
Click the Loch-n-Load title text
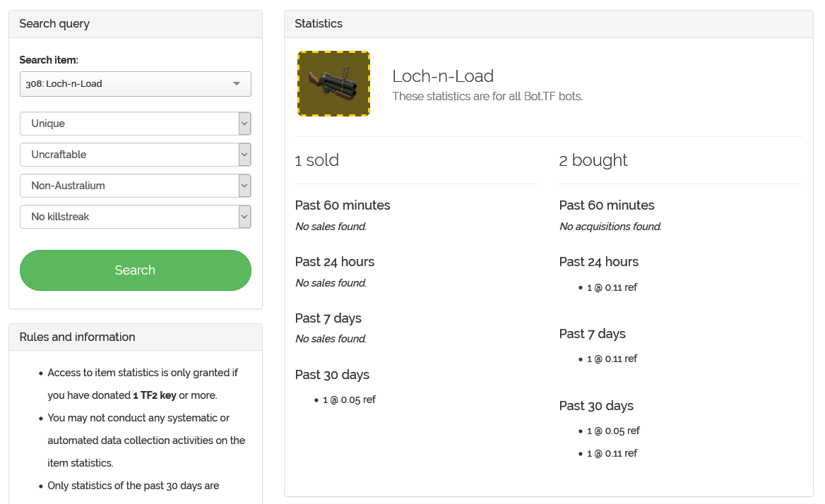tap(443, 76)
